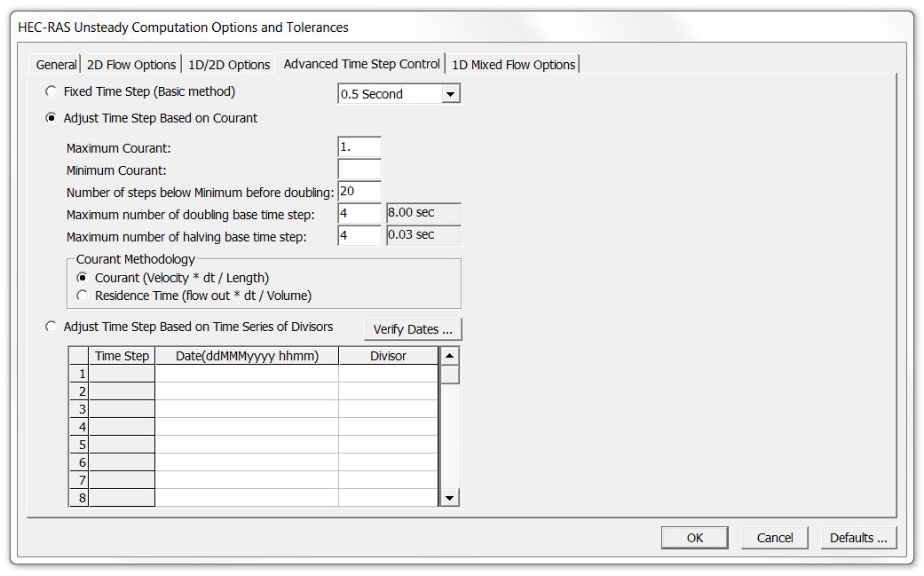Select row 7 header in divisor table

point(79,479)
